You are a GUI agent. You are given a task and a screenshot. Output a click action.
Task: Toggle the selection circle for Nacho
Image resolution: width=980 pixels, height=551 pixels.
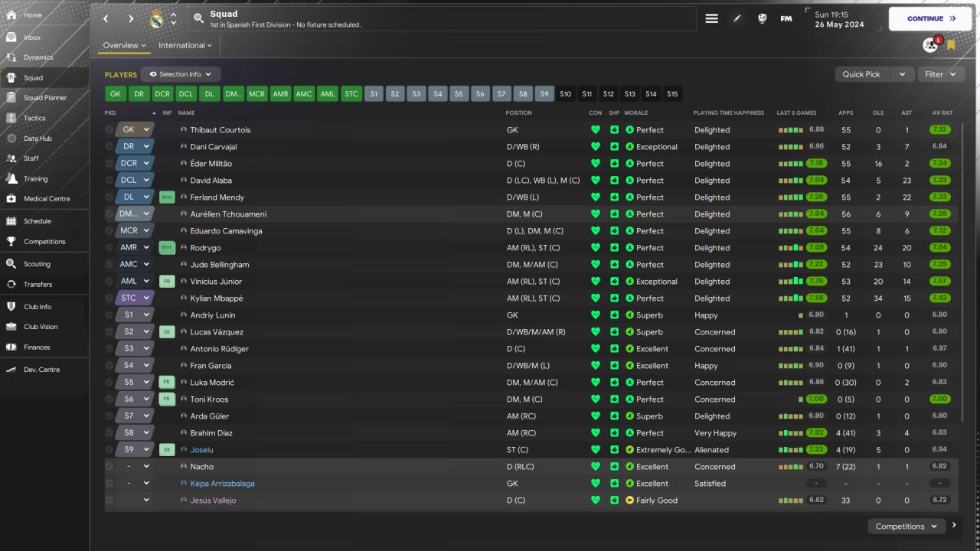109,467
